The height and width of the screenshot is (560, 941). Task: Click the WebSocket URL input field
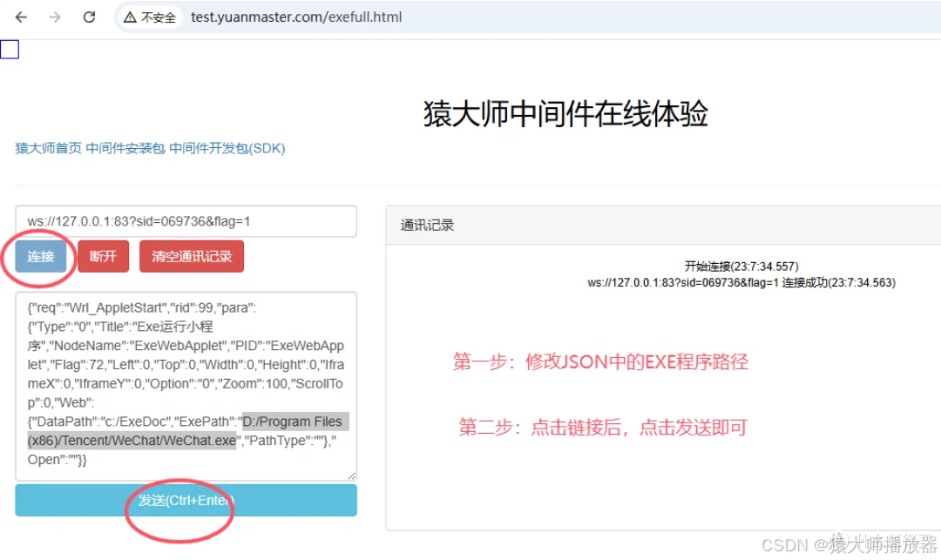(186, 221)
